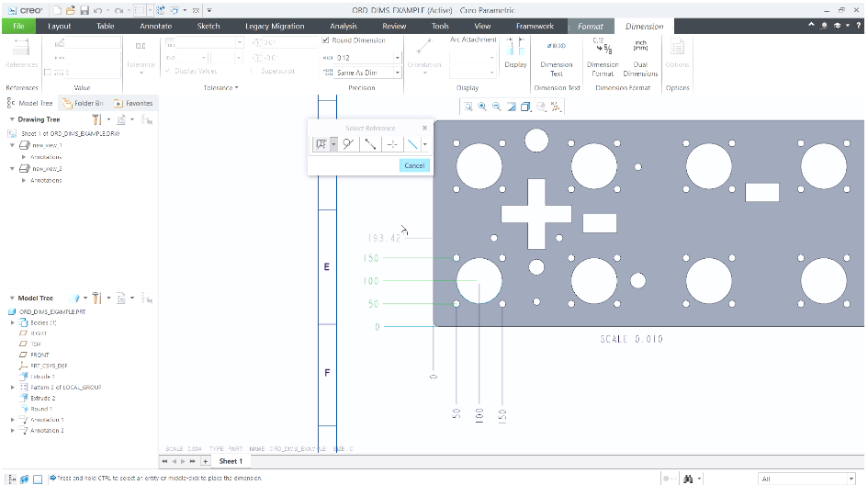
Task: Expand the Annotation 1 model tree node
Action: tap(12, 420)
